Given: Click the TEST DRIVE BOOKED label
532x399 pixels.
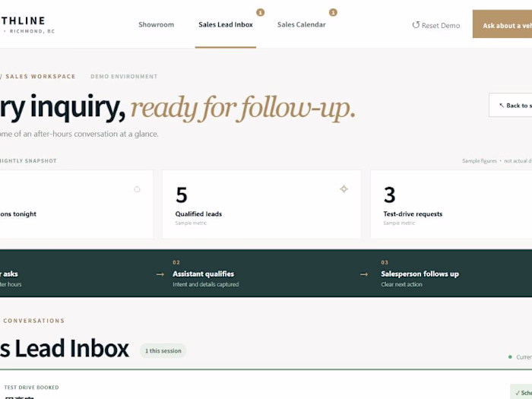Looking at the screenshot, I should 32,388.
